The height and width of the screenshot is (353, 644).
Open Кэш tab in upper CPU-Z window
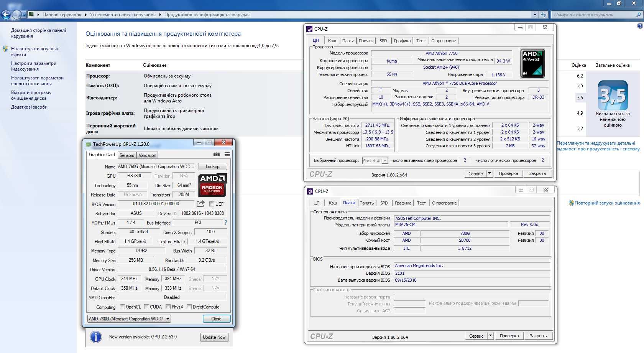pos(332,41)
